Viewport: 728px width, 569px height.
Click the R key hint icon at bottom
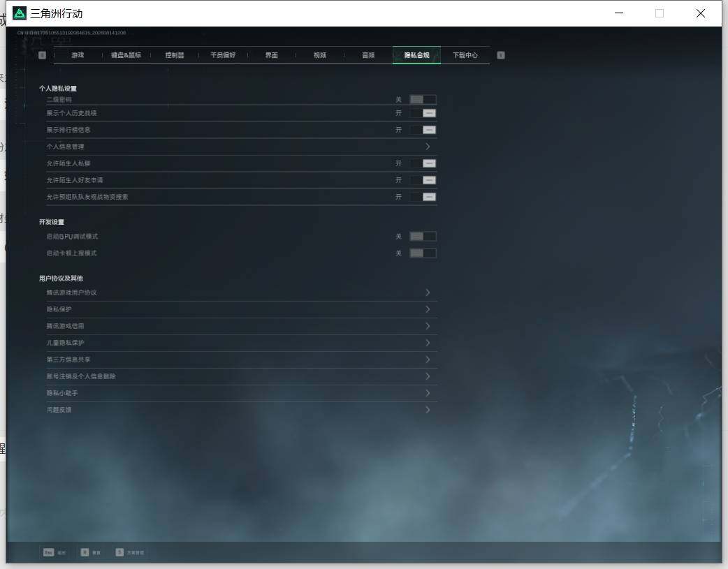[85, 552]
